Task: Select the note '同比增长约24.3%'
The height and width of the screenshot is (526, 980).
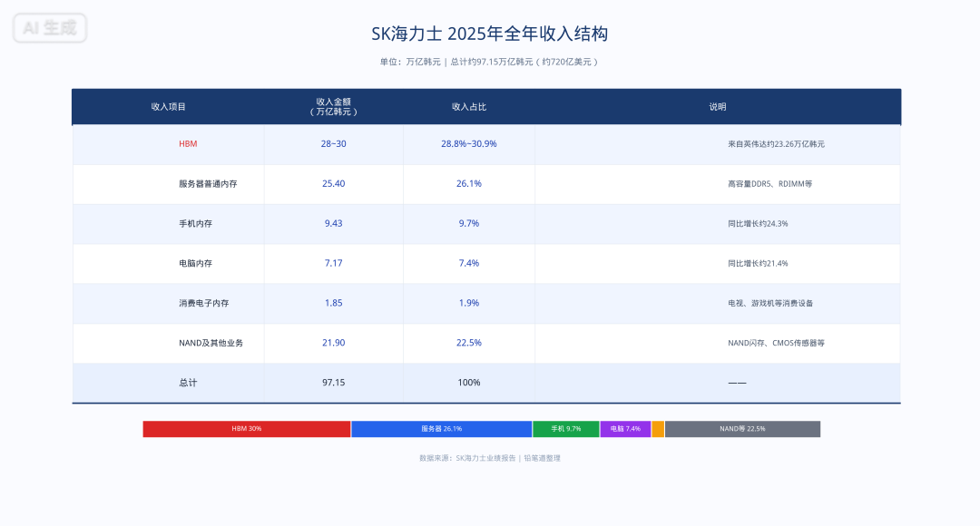Action: [x=758, y=224]
